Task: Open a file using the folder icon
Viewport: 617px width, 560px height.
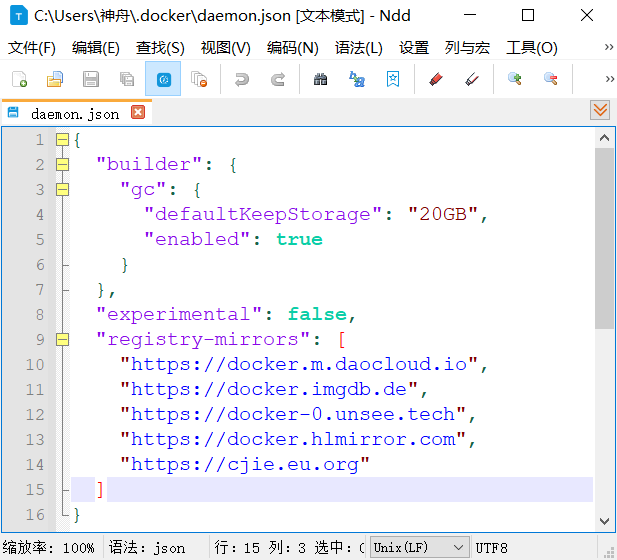Action: [55, 79]
